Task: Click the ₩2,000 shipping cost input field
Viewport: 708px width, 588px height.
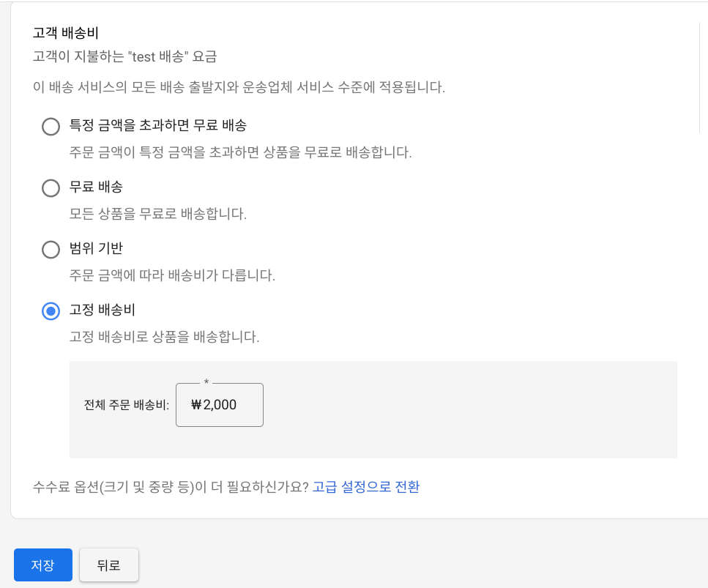Action: click(x=220, y=405)
